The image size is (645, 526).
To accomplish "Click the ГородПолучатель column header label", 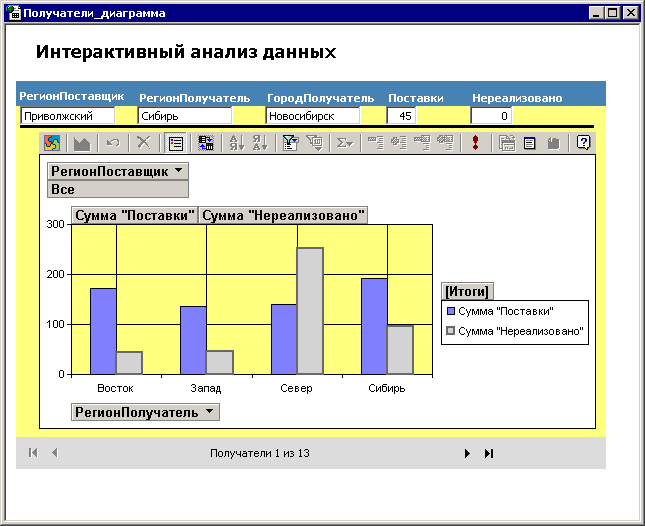I will click(x=320, y=98).
